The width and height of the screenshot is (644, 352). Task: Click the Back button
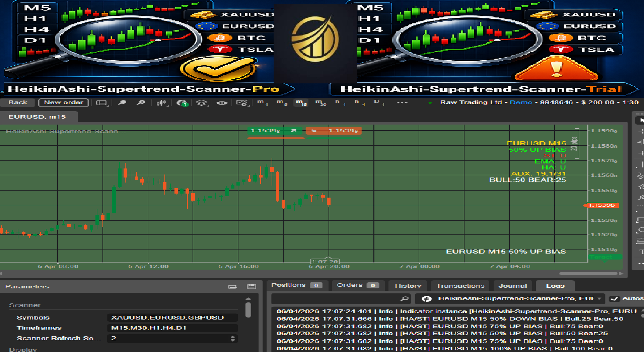click(18, 102)
